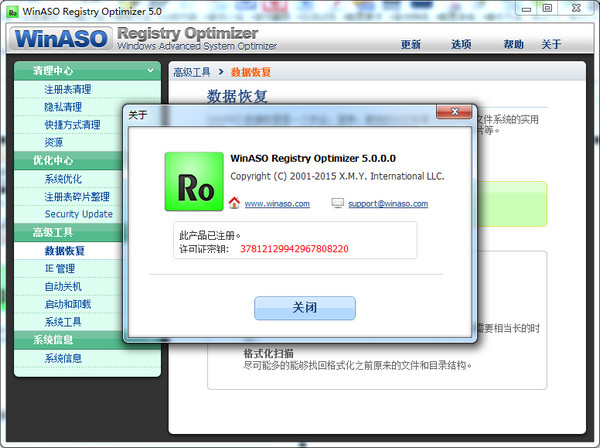Select 数据恢复 in sidebar
Screen dimensions: 600x448
click(x=65, y=251)
